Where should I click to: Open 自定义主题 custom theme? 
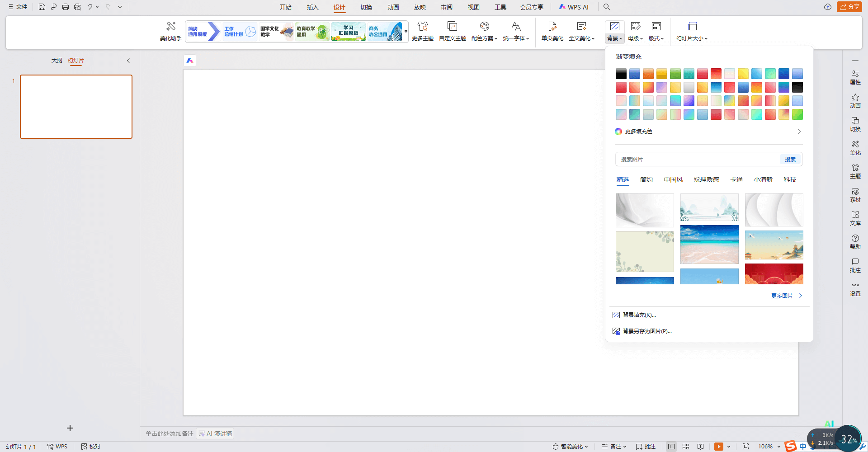pos(452,31)
